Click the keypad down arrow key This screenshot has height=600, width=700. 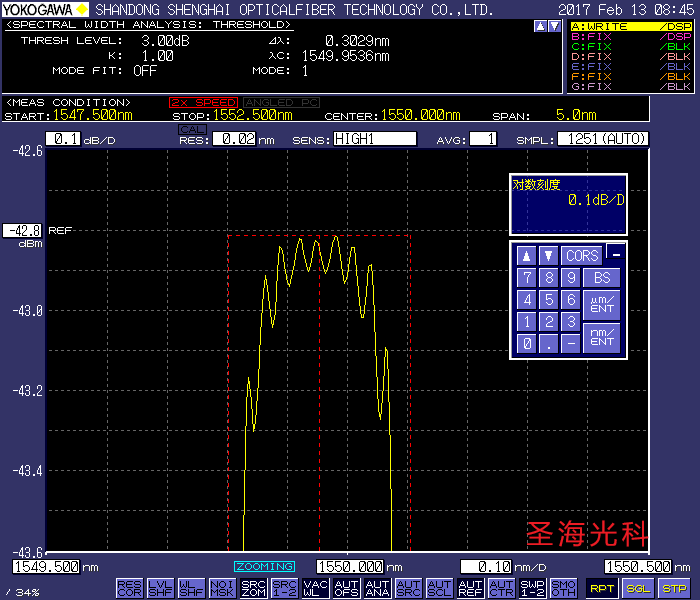point(548,256)
